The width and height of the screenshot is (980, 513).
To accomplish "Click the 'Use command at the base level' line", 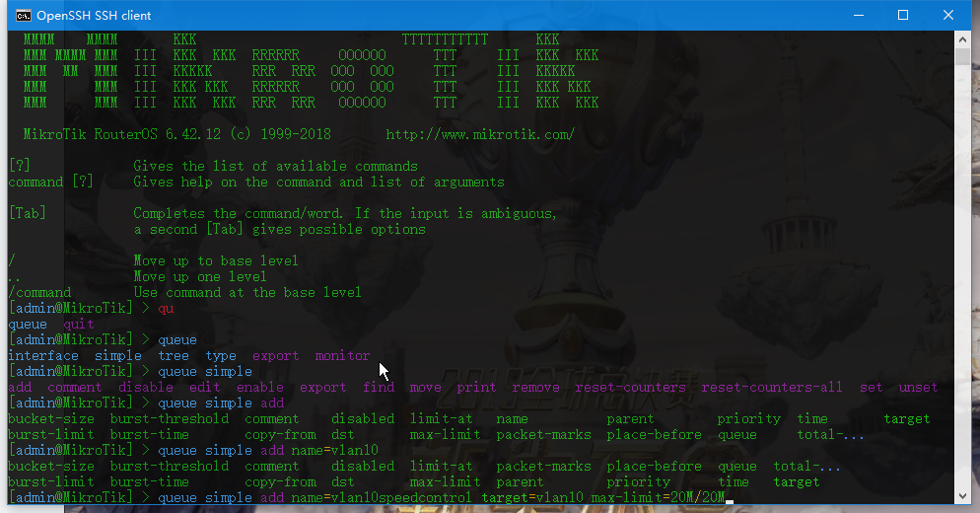I will tap(246, 292).
